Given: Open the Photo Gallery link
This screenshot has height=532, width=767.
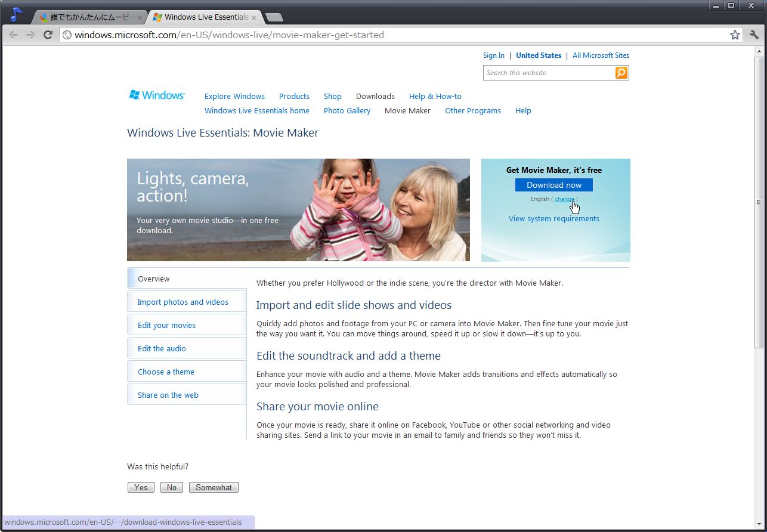Looking at the screenshot, I should (x=347, y=110).
